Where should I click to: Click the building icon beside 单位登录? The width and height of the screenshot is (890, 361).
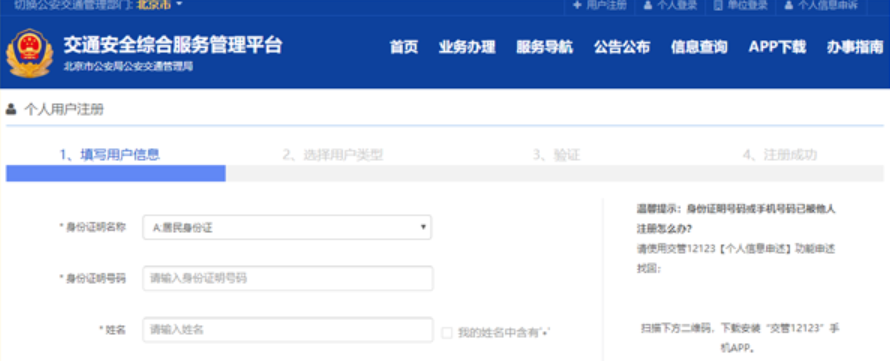pos(719,5)
